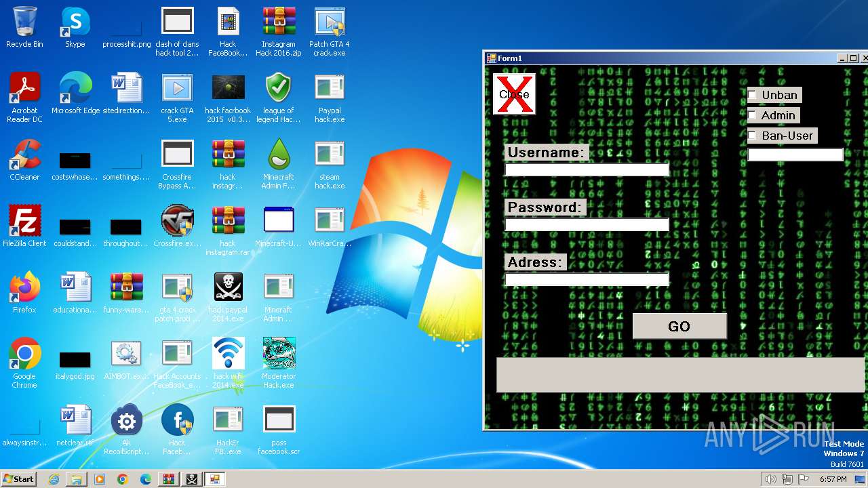Open the volume speaker tray icon

point(771,479)
